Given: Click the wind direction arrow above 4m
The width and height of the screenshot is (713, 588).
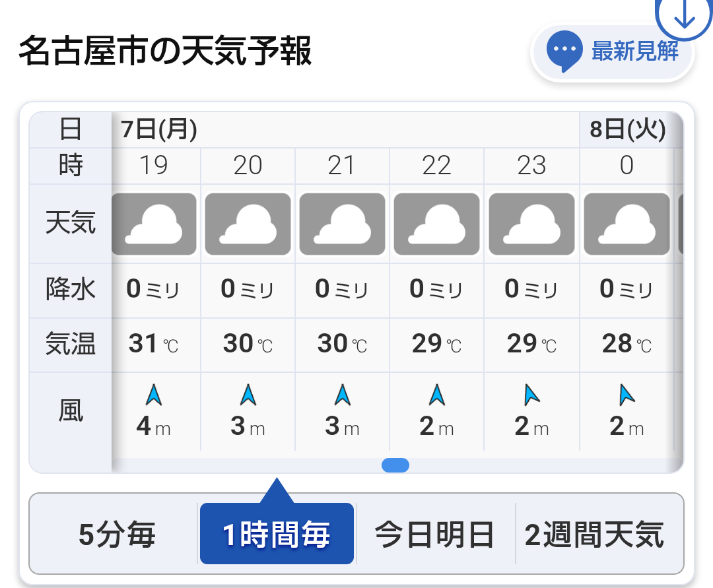Looking at the screenshot, I should (154, 395).
